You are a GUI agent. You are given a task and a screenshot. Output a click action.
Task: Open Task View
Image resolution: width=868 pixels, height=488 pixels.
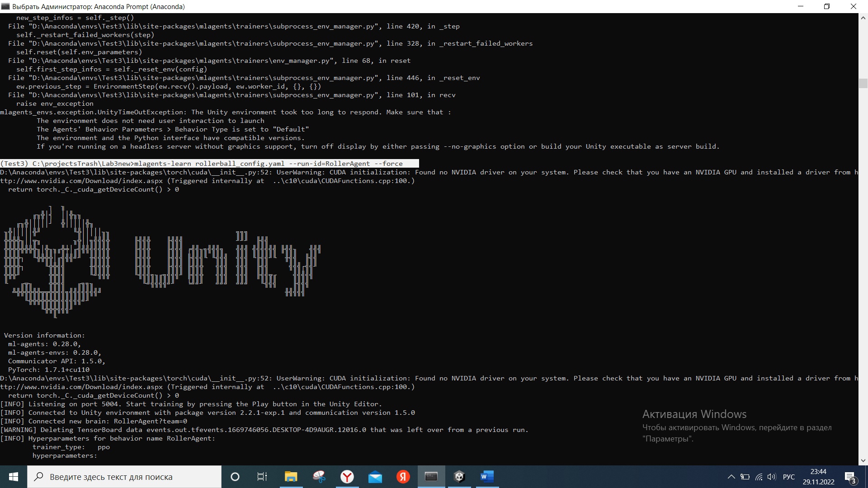pyautogui.click(x=262, y=477)
